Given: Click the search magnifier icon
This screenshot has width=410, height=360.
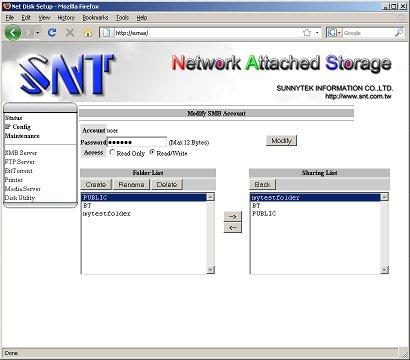Looking at the screenshot, I should click(399, 33).
